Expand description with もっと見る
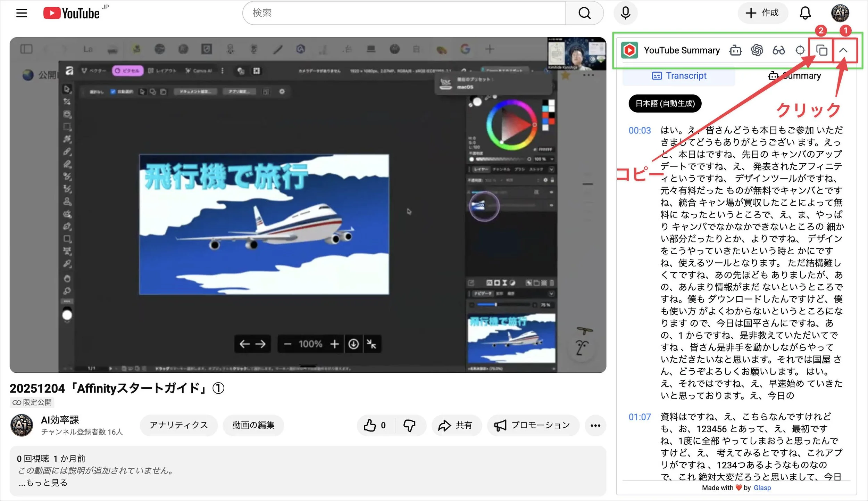 click(x=43, y=483)
